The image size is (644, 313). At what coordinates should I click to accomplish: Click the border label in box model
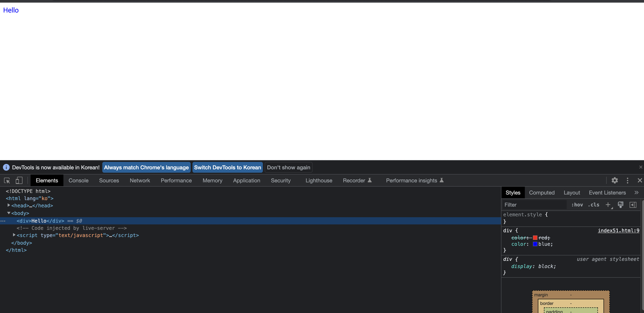point(546,303)
